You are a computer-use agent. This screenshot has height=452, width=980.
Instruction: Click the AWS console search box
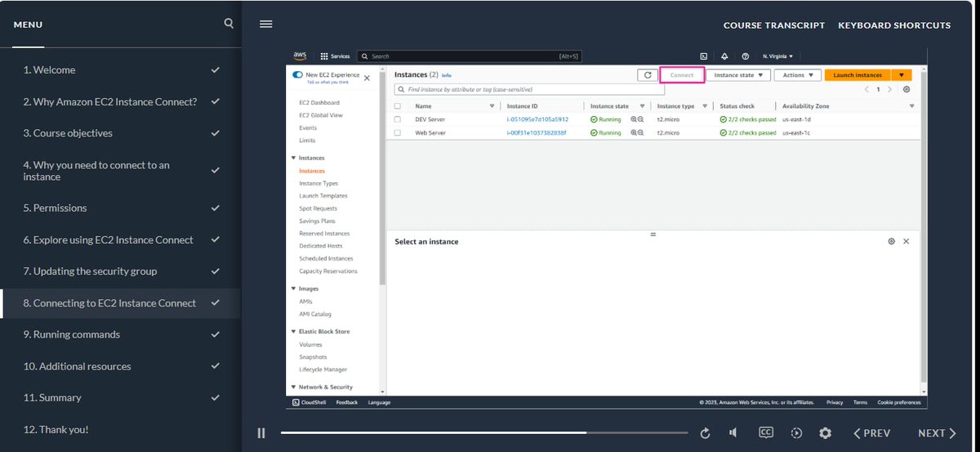tap(470, 56)
